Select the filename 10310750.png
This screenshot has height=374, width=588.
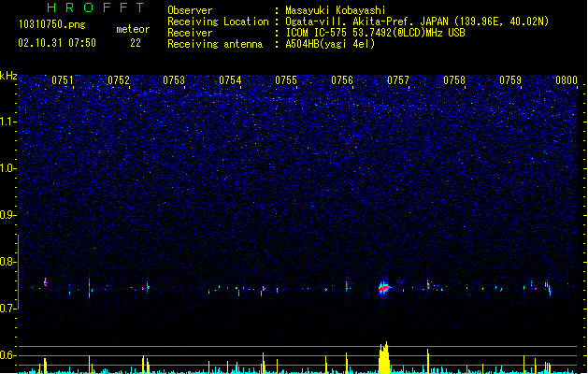(x=52, y=24)
